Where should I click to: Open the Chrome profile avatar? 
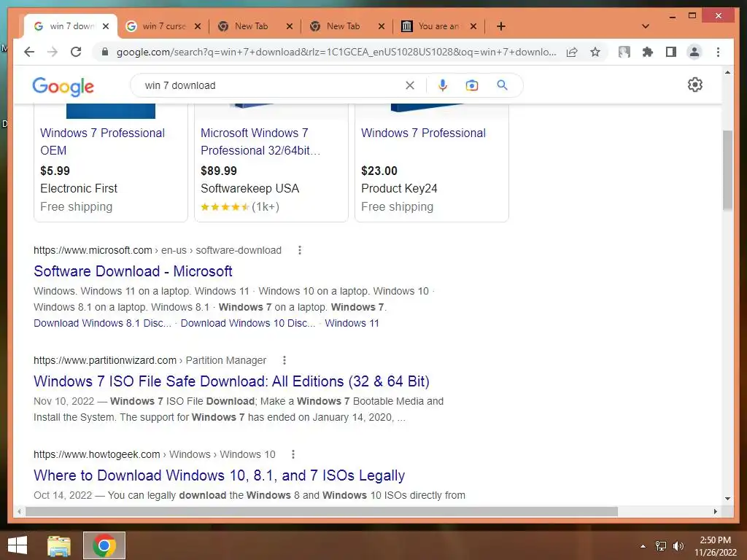click(x=694, y=52)
